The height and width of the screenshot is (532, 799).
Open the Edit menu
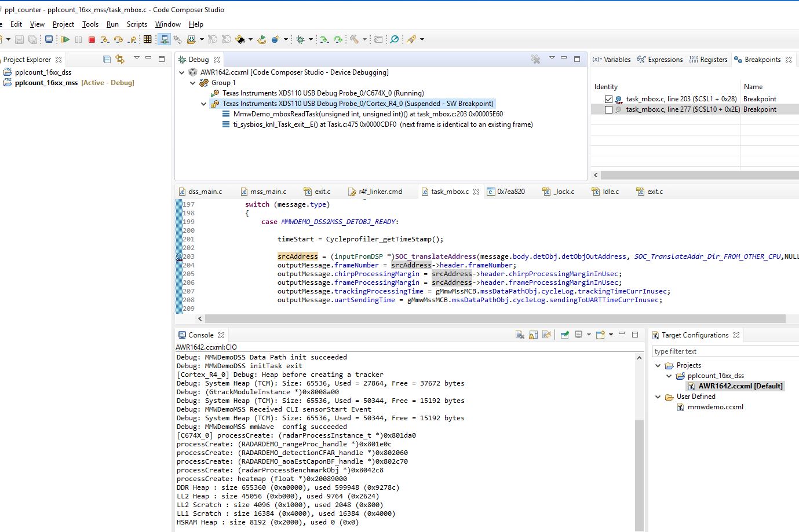(16, 24)
